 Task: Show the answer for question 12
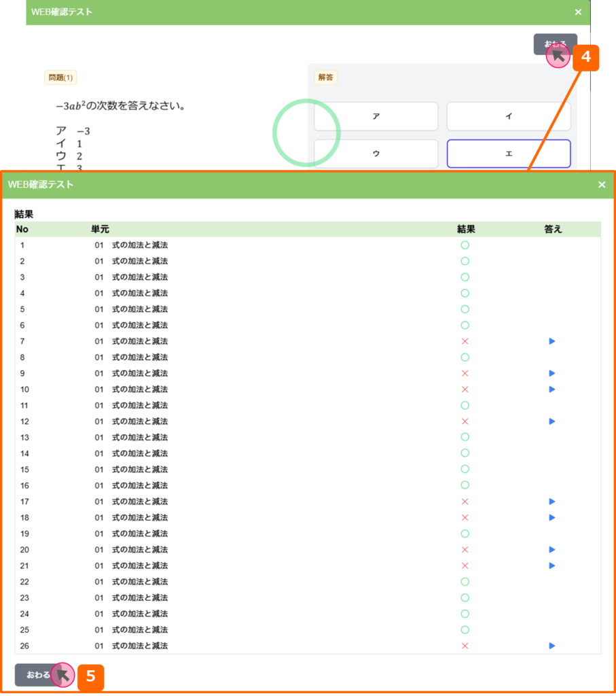(552, 421)
